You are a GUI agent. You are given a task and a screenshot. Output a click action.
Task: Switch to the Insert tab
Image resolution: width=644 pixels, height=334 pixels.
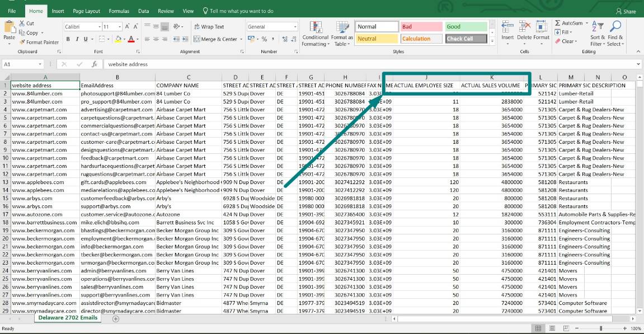(58, 11)
